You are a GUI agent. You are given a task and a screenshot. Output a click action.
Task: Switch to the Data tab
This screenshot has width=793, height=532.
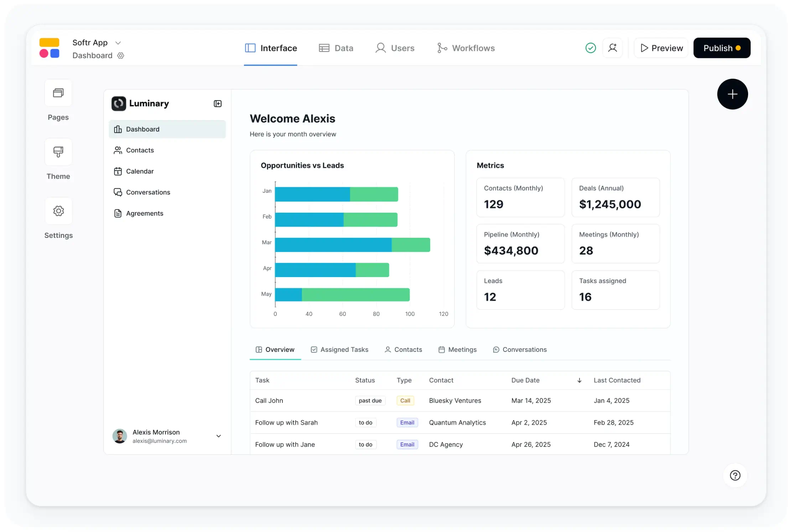(336, 48)
